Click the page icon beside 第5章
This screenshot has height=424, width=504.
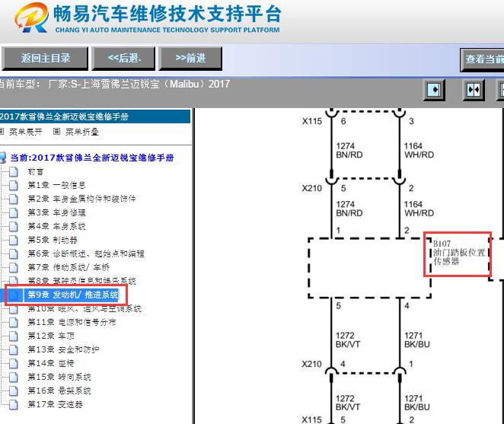tap(14, 240)
